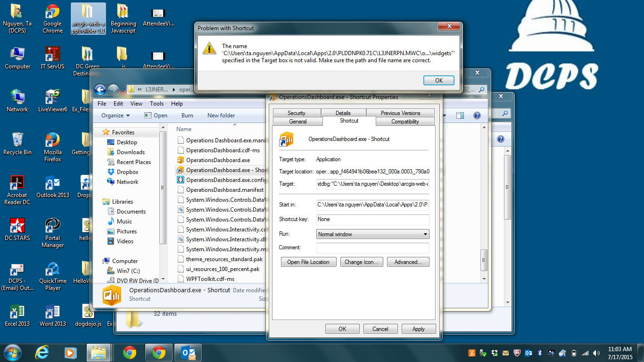644x362 pixels.
Task: Open the Tools menu in Explorer
Action: [x=157, y=104]
